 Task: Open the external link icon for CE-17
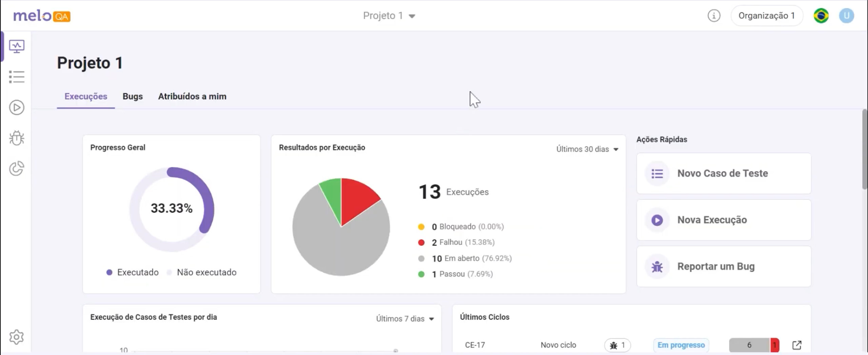pyautogui.click(x=797, y=345)
